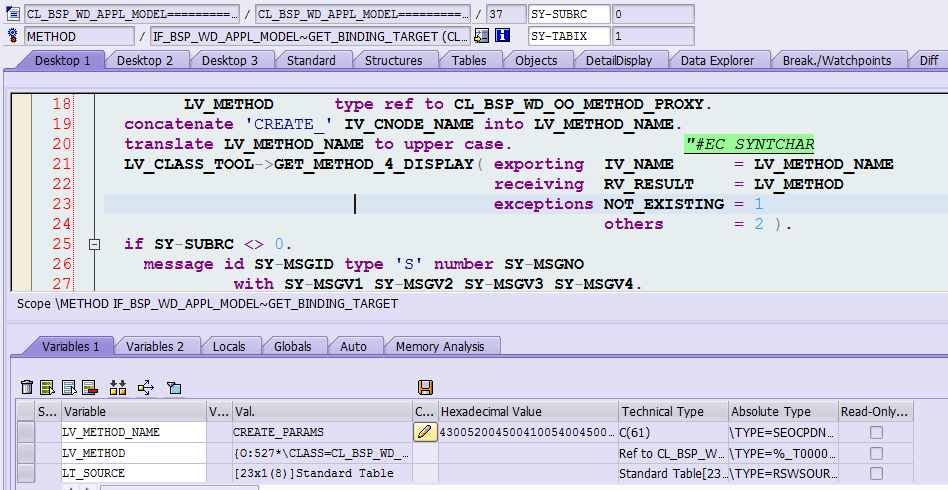Open the Break./Watchpoints tab
948x490 pixels.
(837, 60)
